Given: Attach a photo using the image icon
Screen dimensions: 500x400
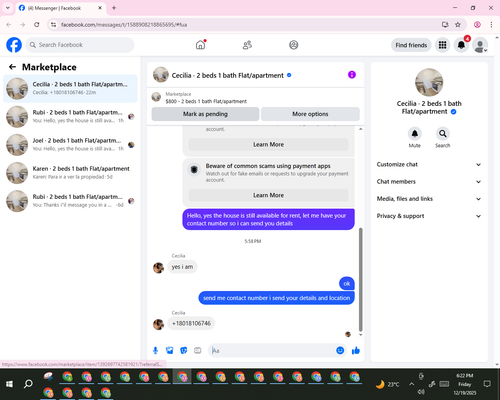Looking at the screenshot, I should click(170, 350).
